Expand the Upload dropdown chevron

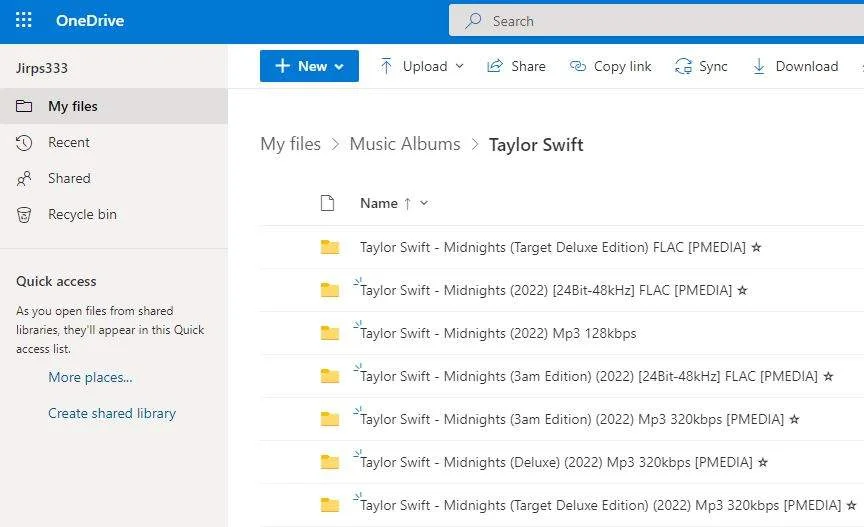tap(460, 66)
